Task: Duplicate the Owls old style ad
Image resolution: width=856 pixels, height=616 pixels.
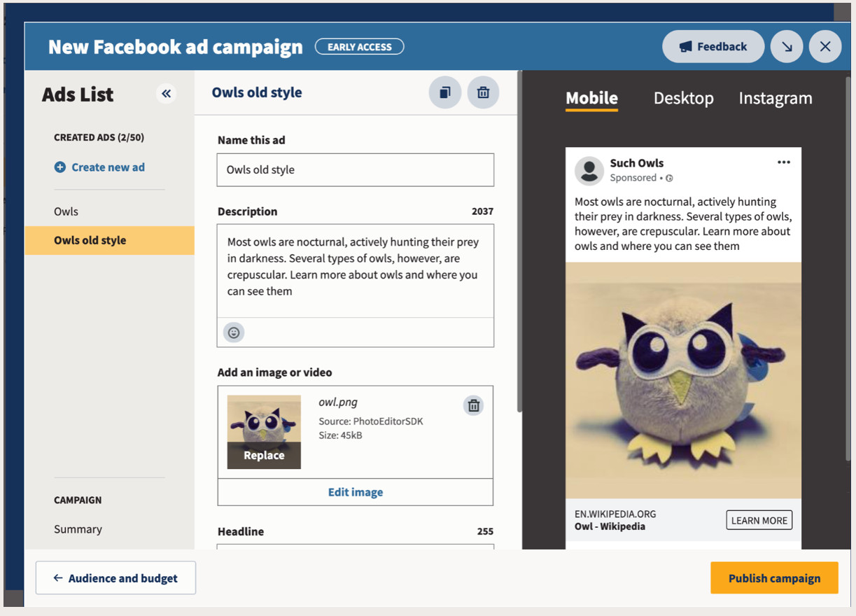Action: 444,92
